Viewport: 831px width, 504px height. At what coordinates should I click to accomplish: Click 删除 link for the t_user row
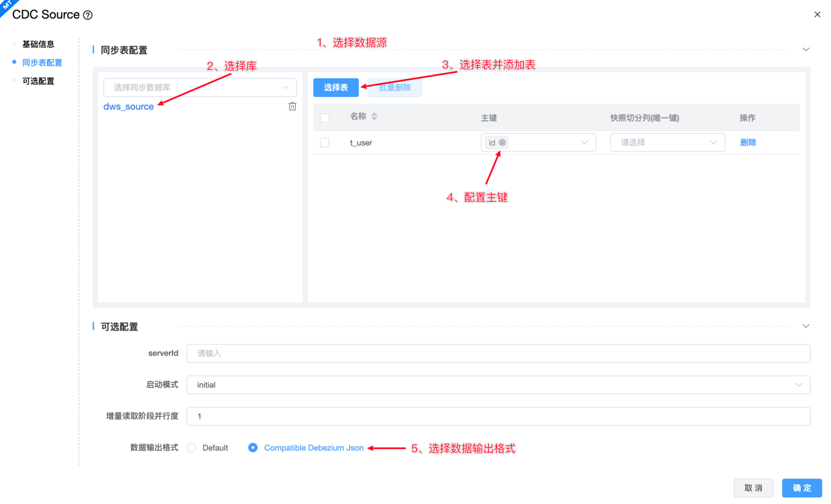[x=748, y=143]
